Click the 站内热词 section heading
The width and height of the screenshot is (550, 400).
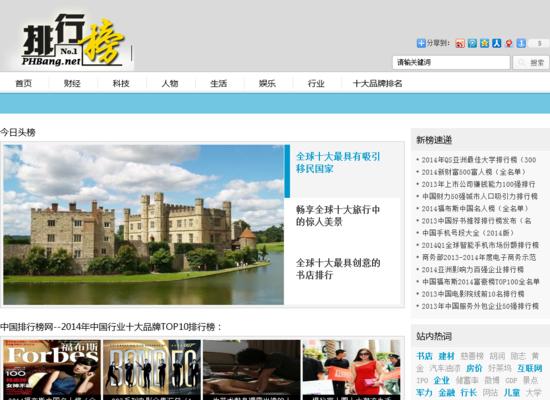pos(434,336)
